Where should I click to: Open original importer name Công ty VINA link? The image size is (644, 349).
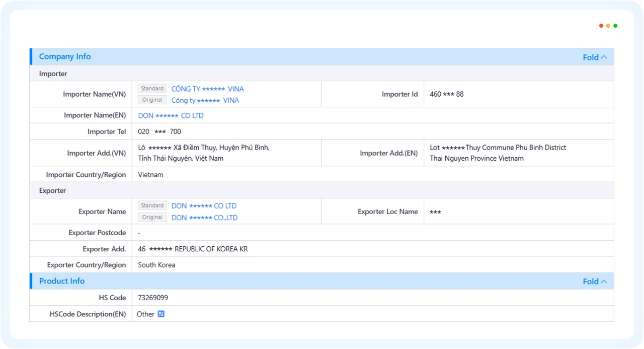205,100
